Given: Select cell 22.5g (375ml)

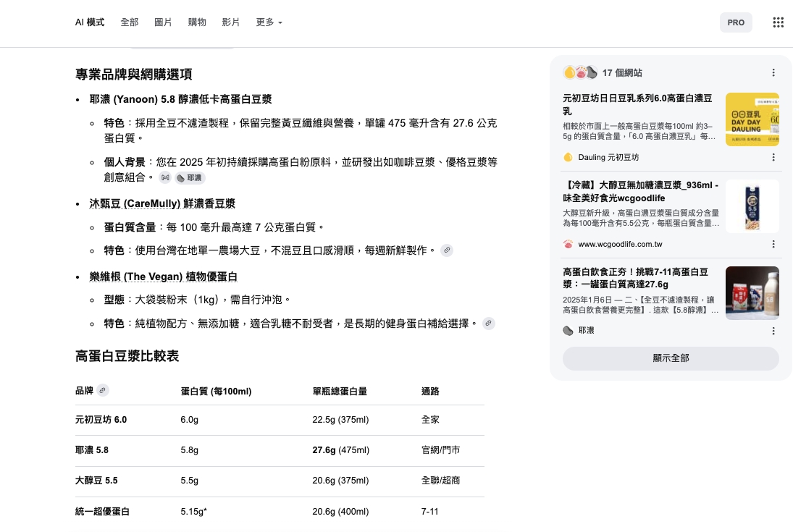Looking at the screenshot, I should (340, 420).
